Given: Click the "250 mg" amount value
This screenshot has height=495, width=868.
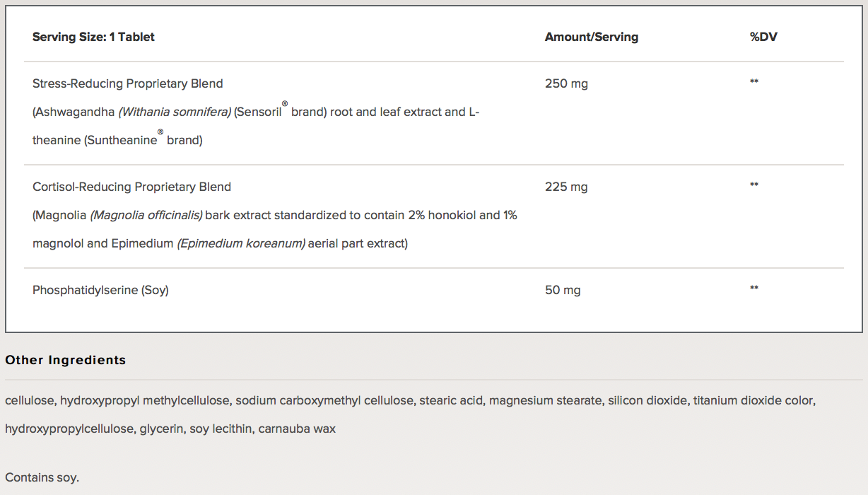Looking at the screenshot, I should coord(566,83).
